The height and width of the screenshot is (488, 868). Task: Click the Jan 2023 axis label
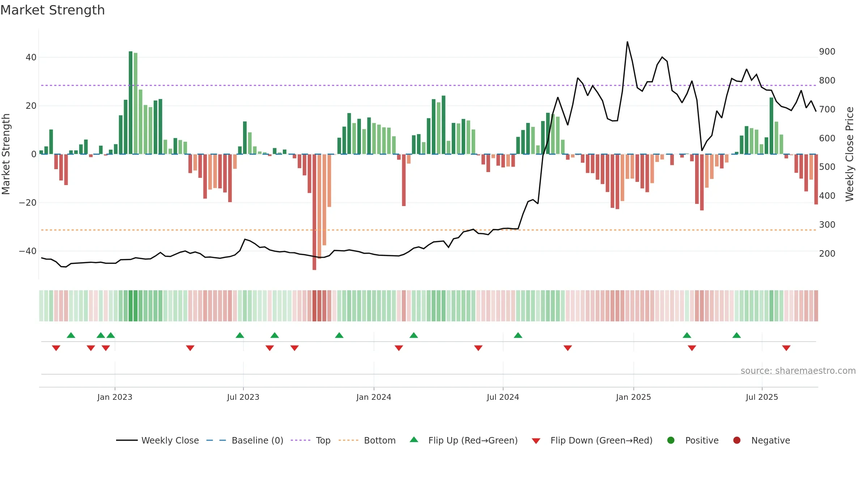115,397
